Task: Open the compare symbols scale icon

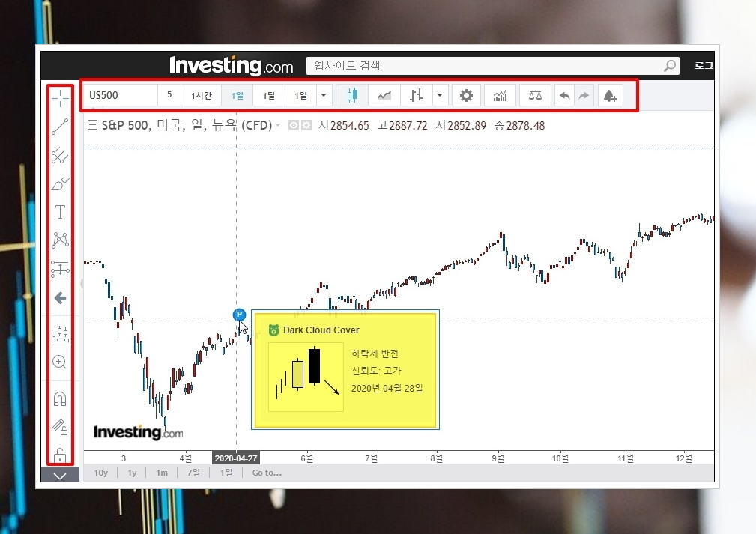Action: (x=535, y=95)
